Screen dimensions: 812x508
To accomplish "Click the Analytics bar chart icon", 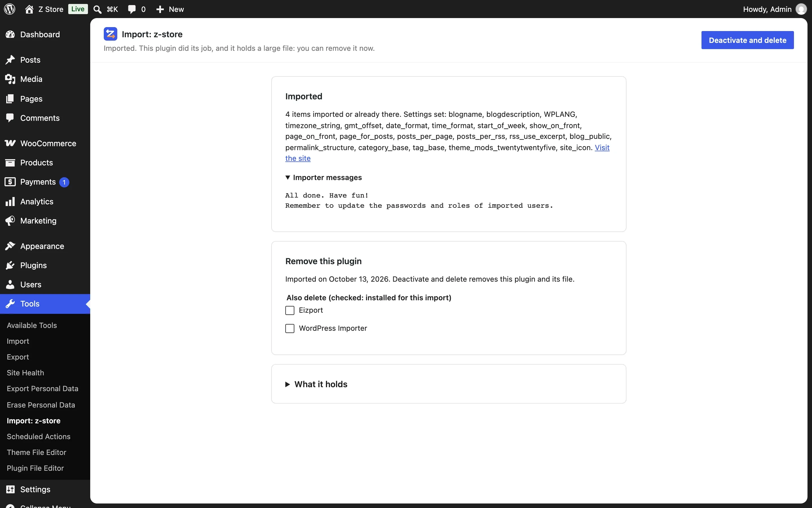I will click(x=10, y=202).
